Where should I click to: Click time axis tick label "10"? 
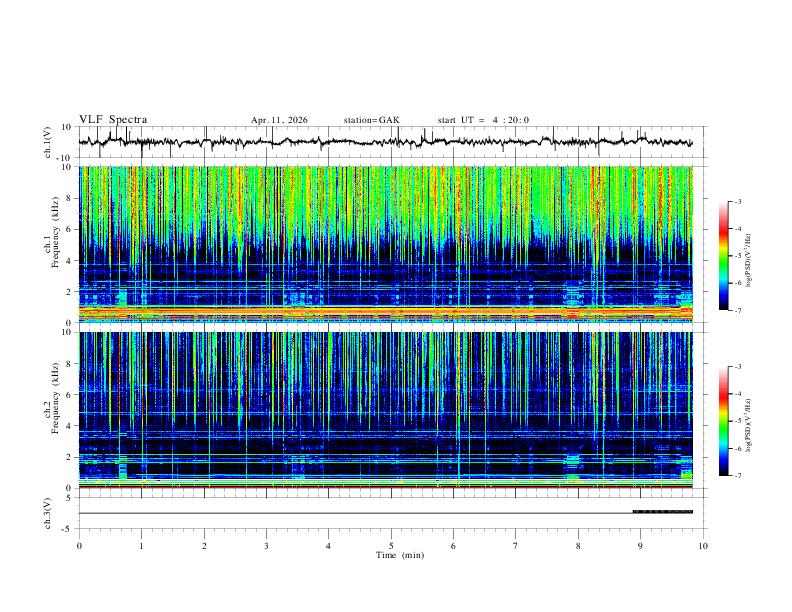(703, 546)
